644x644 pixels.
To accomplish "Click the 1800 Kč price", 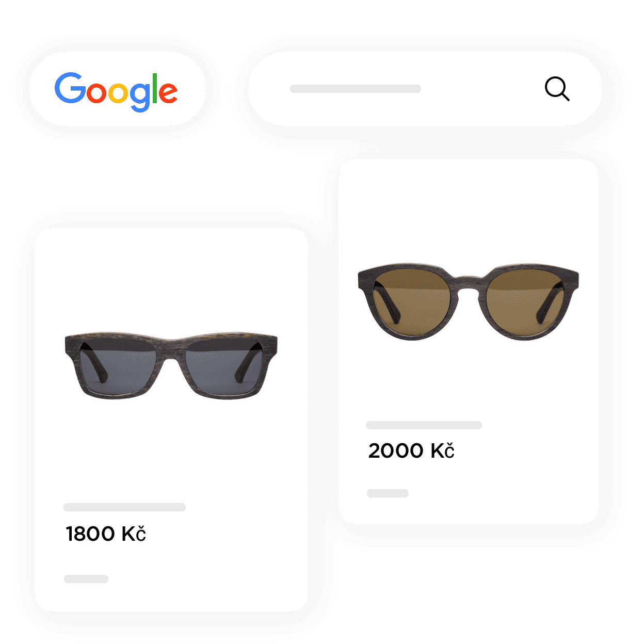I will (106, 534).
